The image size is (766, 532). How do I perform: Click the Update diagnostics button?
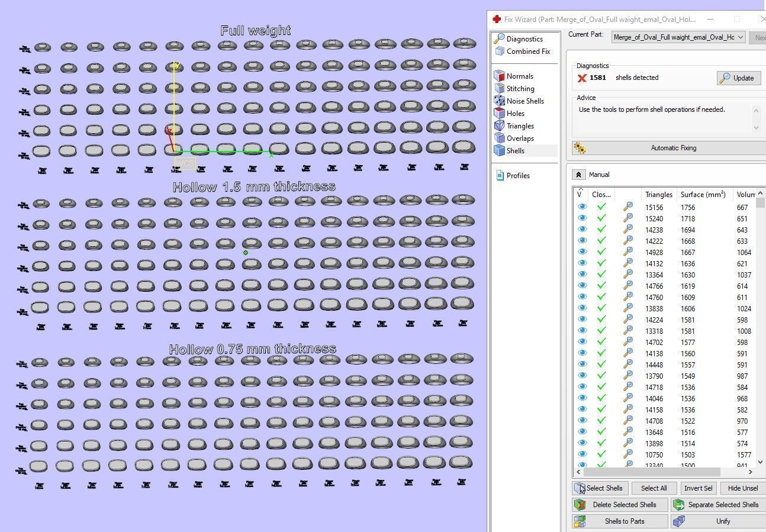[x=738, y=78]
